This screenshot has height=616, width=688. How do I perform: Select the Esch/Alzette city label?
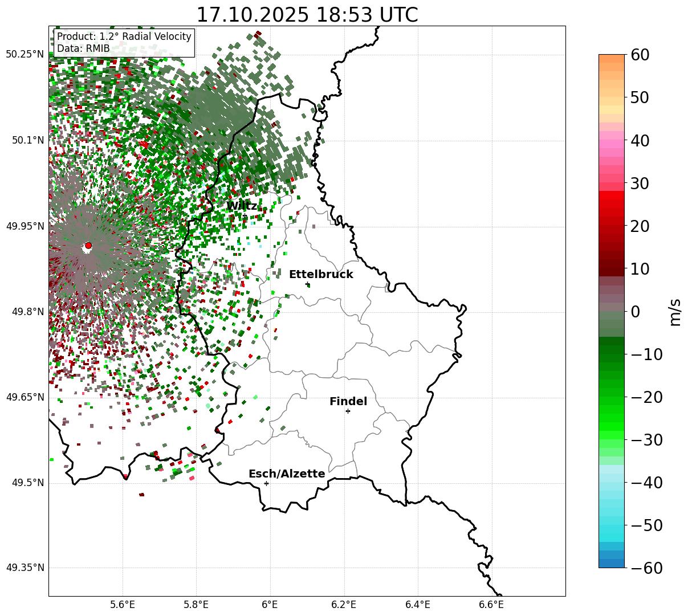287,474
